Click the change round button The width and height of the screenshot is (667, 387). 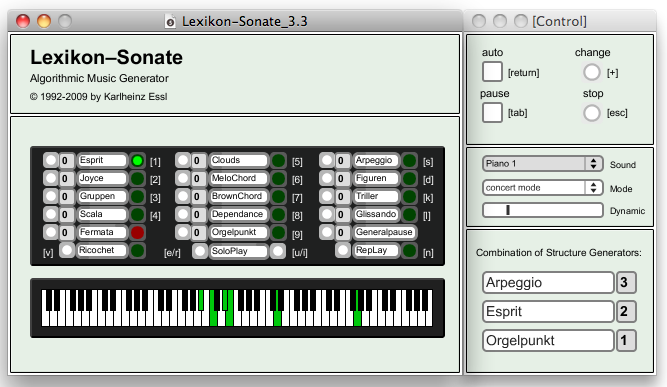click(592, 72)
